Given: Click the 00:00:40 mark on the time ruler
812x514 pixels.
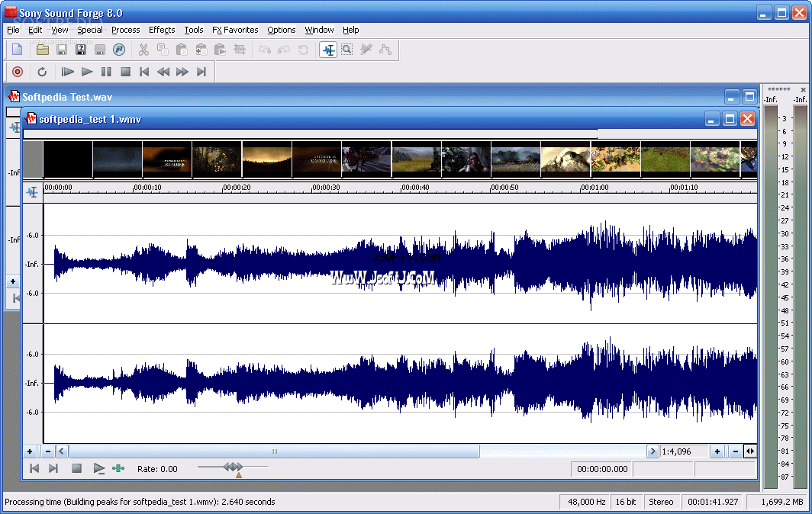Looking at the screenshot, I should [x=415, y=188].
